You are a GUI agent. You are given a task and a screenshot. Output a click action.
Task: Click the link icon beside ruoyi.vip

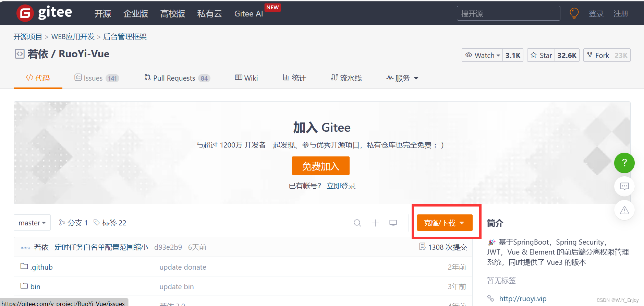(491, 298)
